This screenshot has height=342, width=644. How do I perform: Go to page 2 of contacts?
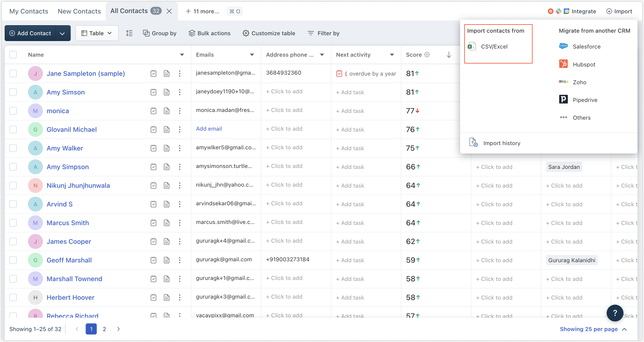coord(105,329)
